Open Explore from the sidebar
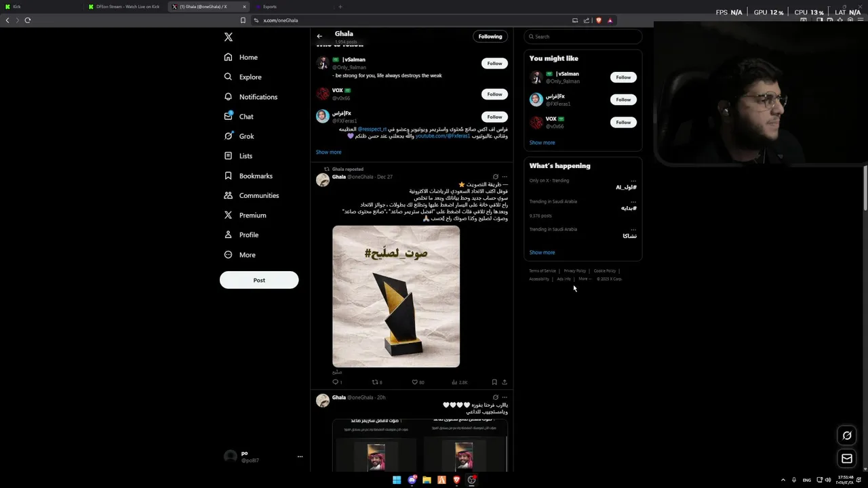Screen dimensions: 868x488 click(x=243, y=77)
